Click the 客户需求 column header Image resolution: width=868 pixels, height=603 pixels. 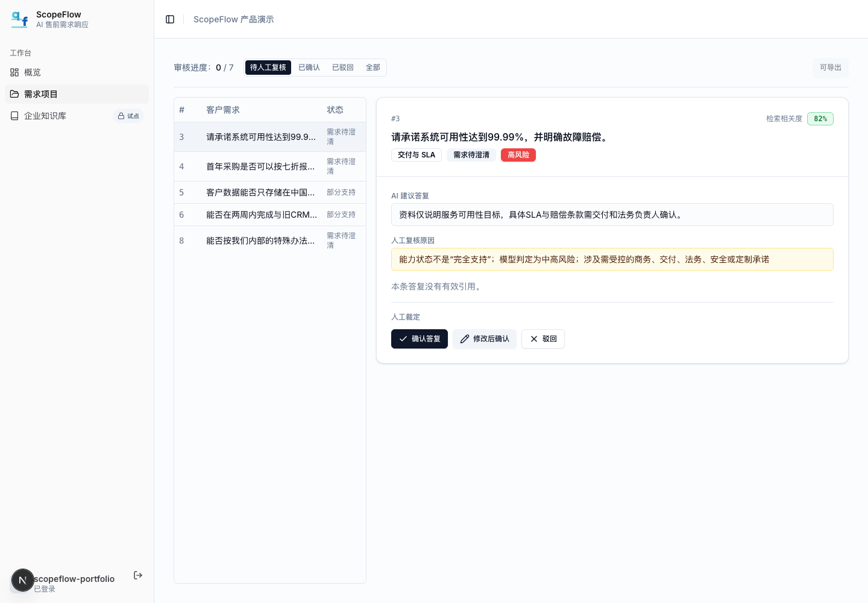tap(223, 110)
